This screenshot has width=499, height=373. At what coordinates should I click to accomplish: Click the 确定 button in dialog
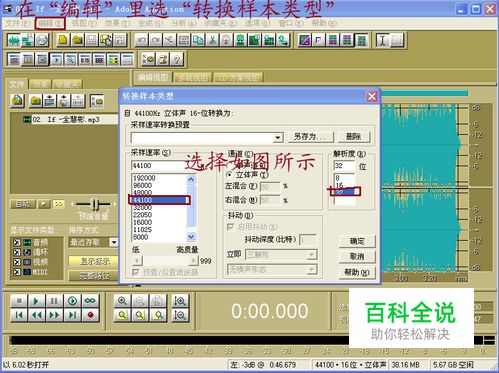[357, 241]
